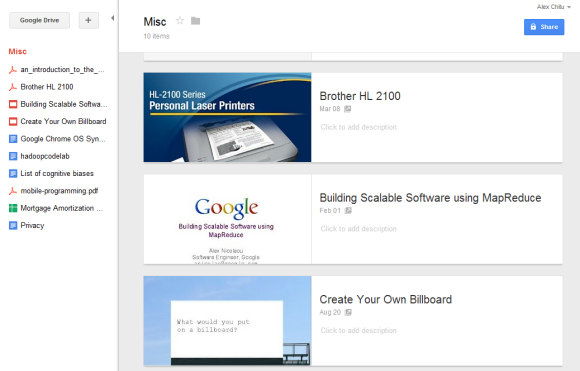
Task: Click the image icon next to Feb 01
Action: (x=348, y=210)
